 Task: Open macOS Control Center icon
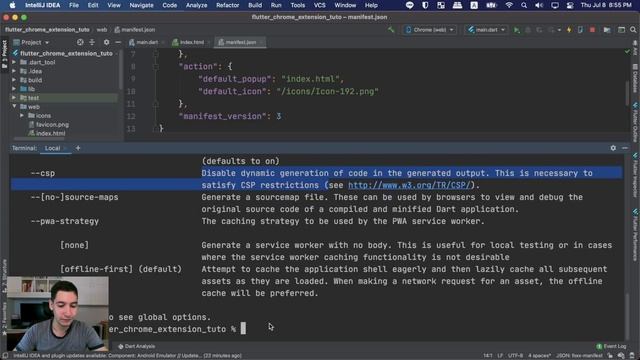pos(570,5)
